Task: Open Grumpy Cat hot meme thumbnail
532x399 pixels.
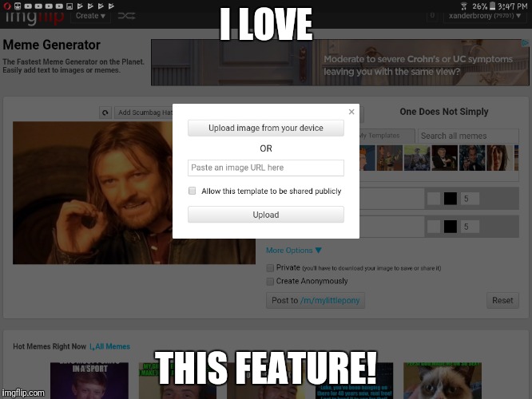Action: pyautogui.click(x=443, y=381)
